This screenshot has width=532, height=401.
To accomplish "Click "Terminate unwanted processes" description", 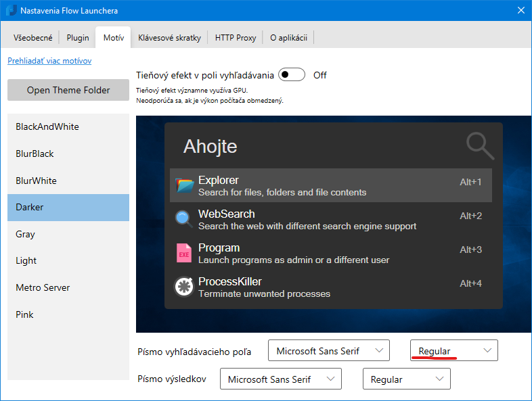I will (x=264, y=293).
